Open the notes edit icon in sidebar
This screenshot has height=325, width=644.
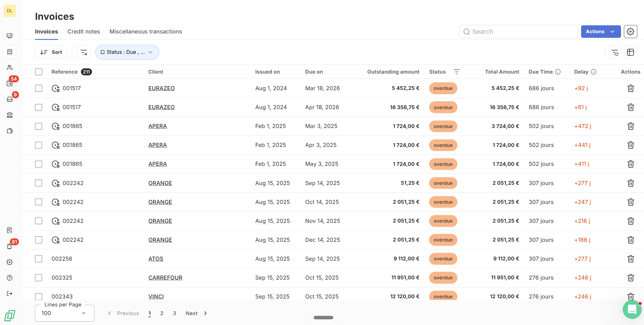pyautogui.click(x=10, y=230)
